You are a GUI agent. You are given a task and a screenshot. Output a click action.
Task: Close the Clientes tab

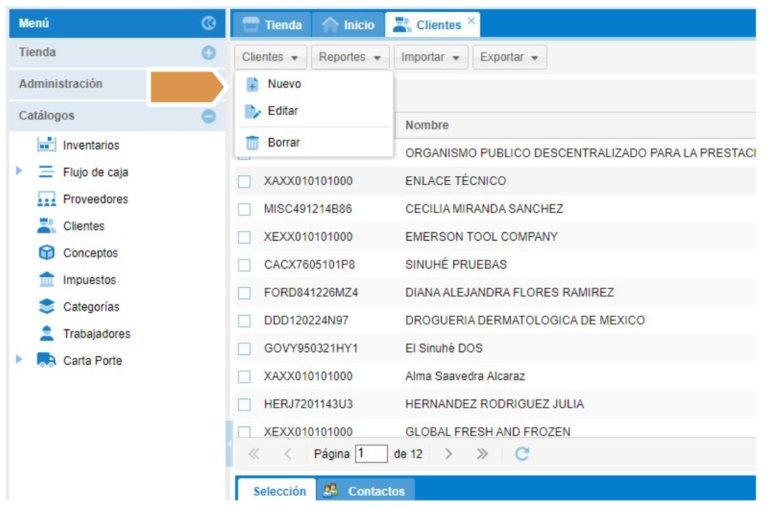point(472,20)
